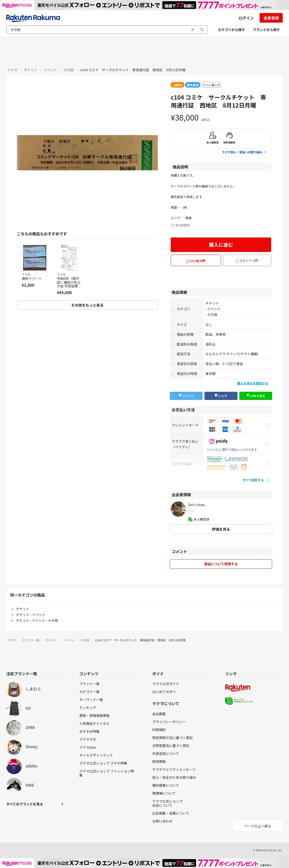289x868 pixels.
Task: Open the 利用規約 footer link
Action: coord(159,730)
